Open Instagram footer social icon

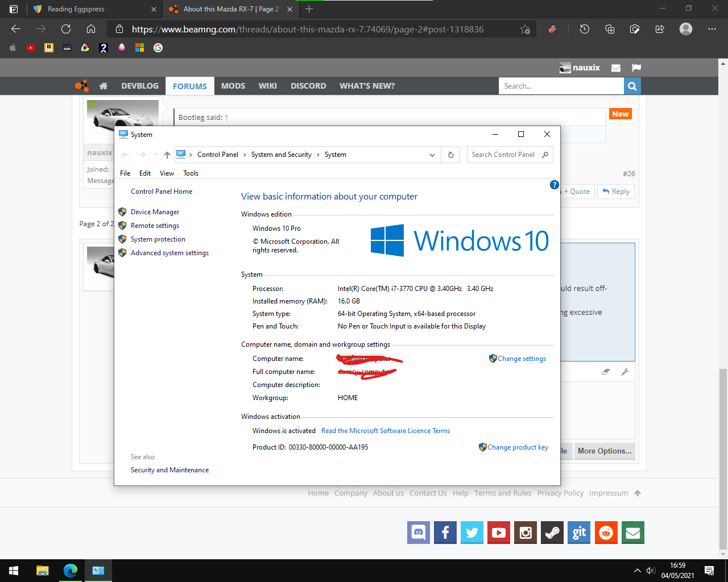(x=526, y=533)
